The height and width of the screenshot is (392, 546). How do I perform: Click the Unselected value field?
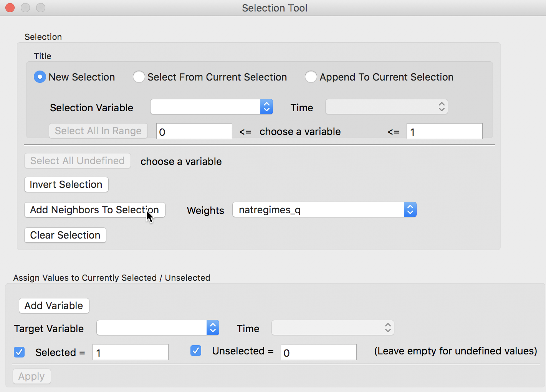tap(319, 352)
